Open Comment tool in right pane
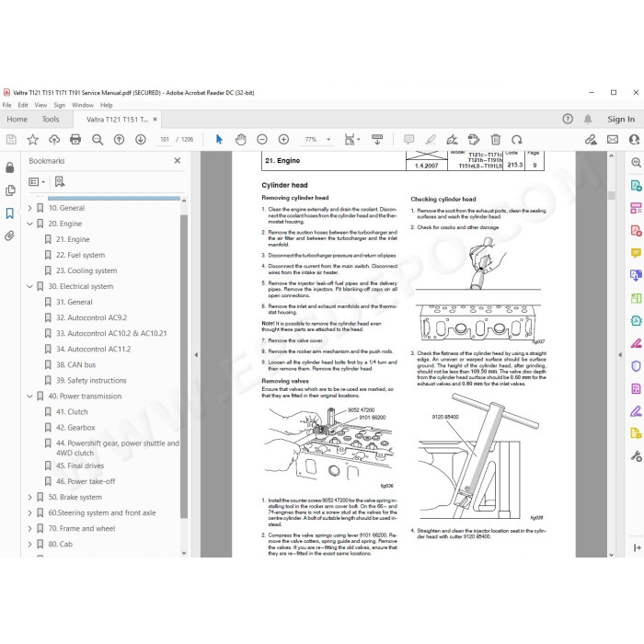 point(636,253)
